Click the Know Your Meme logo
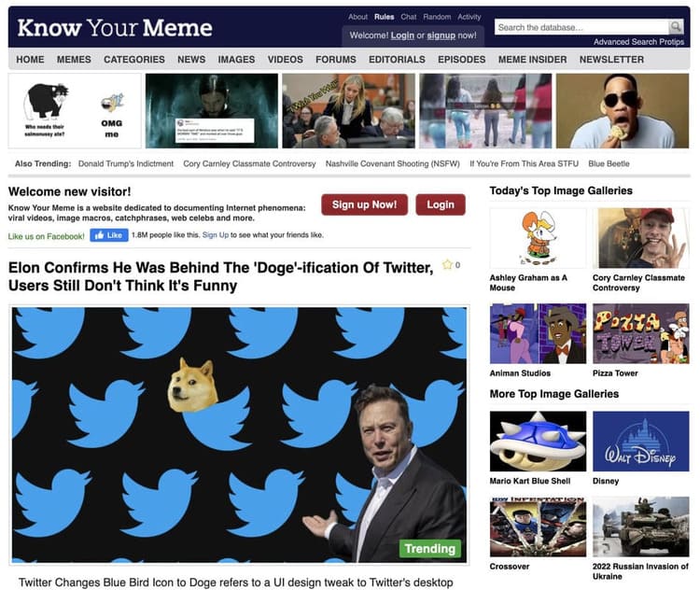The height and width of the screenshot is (590, 700). pos(115,28)
